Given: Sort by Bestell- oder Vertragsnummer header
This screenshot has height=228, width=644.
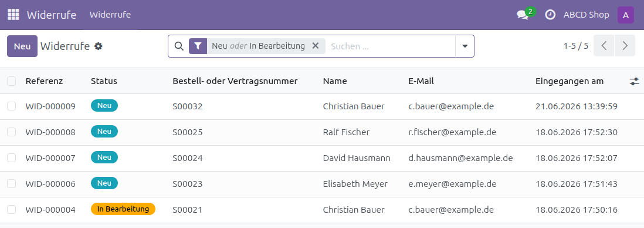Looking at the screenshot, I should click(x=235, y=81).
